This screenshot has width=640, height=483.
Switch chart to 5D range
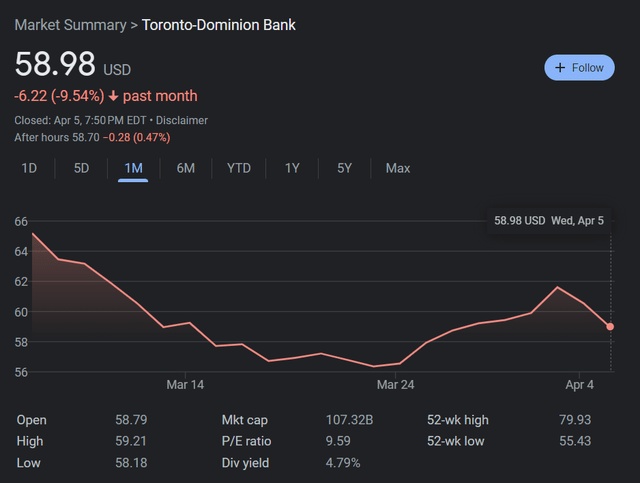(81, 168)
